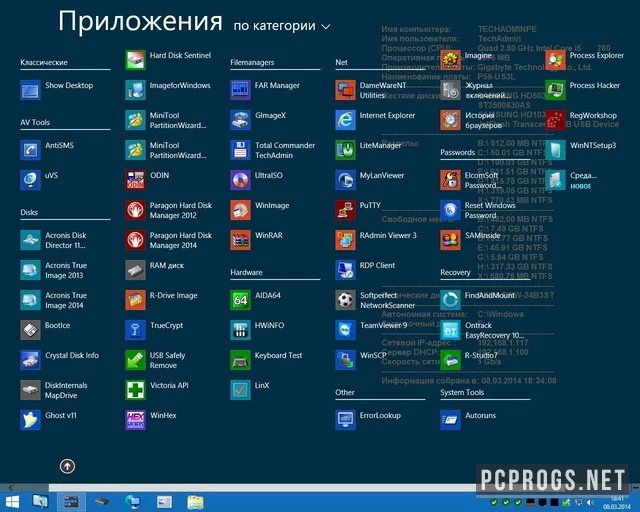Open USB Safely Remove icon
This screenshot has height=512, width=640.
pos(135,360)
